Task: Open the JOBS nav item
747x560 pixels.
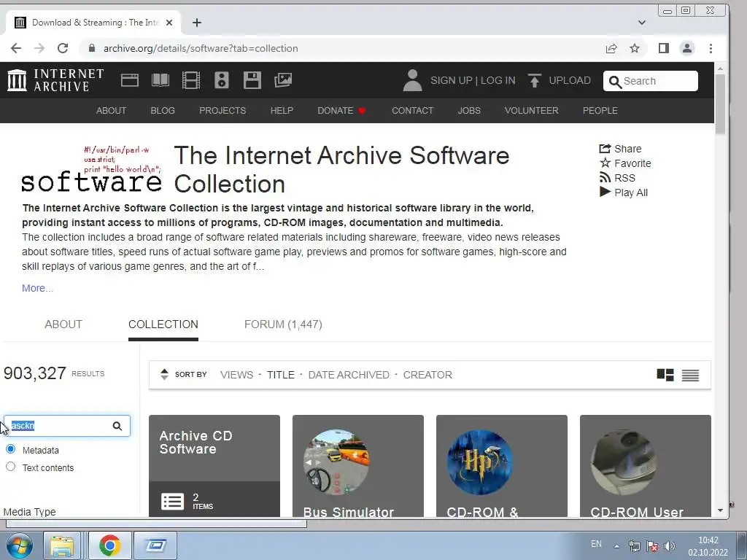Action: 469,111
